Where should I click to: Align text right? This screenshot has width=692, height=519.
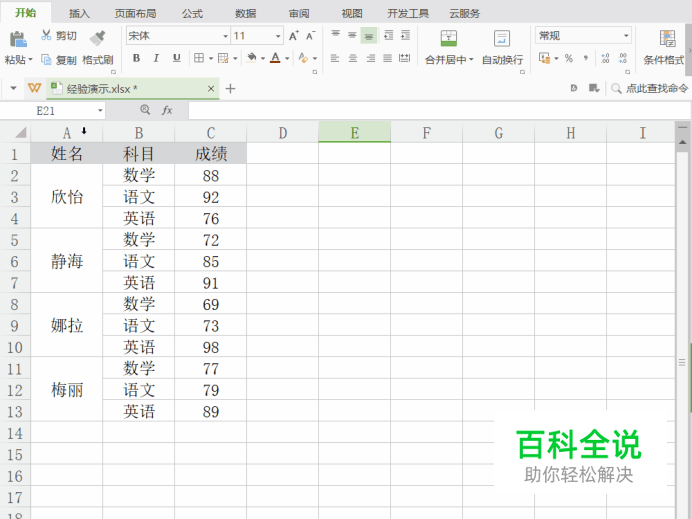pos(370,58)
